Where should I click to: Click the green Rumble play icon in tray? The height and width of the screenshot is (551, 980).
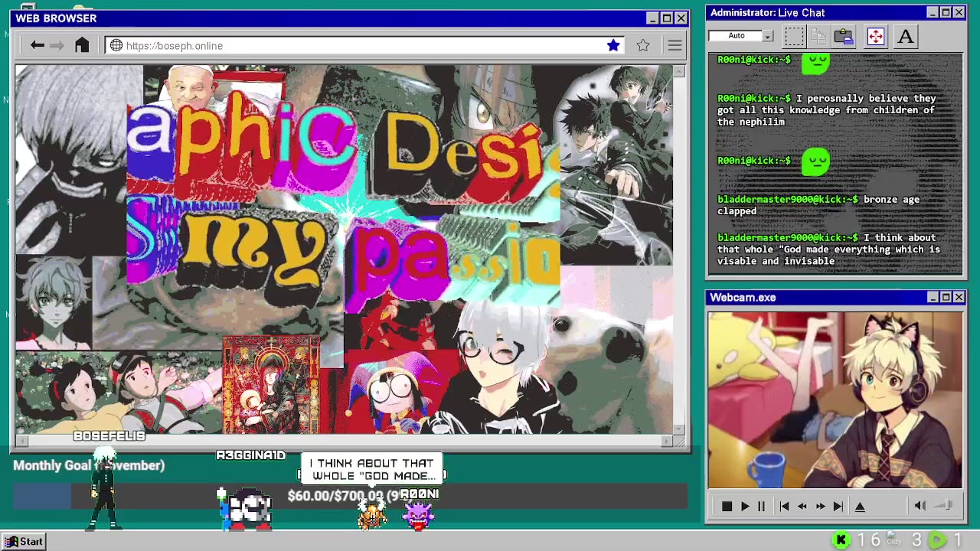coord(937,541)
